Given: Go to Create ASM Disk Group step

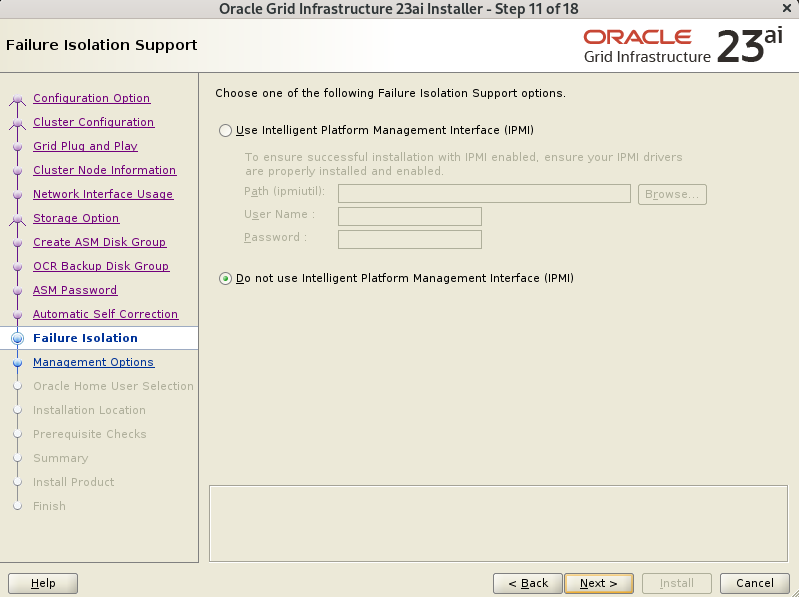Looking at the screenshot, I should click(99, 241).
